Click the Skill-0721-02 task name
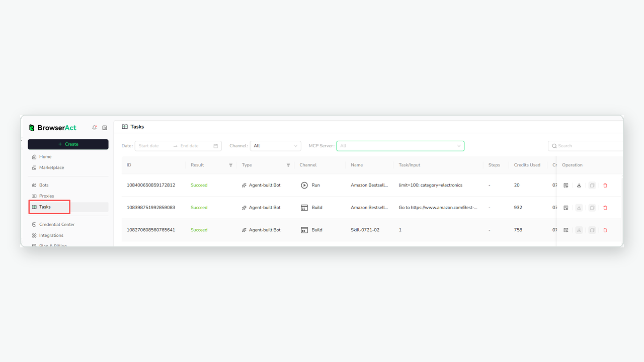The height and width of the screenshot is (362, 644). 365,230
